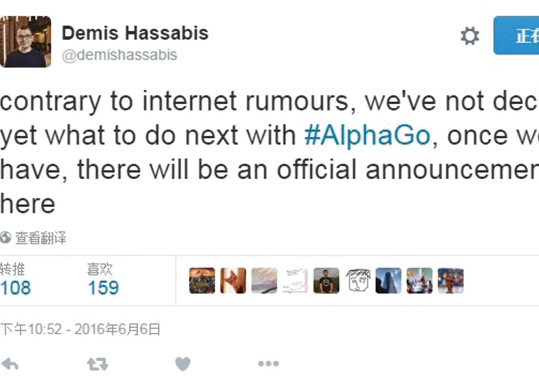Open the #AlphaGo hashtag link

click(x=367, y=135)
